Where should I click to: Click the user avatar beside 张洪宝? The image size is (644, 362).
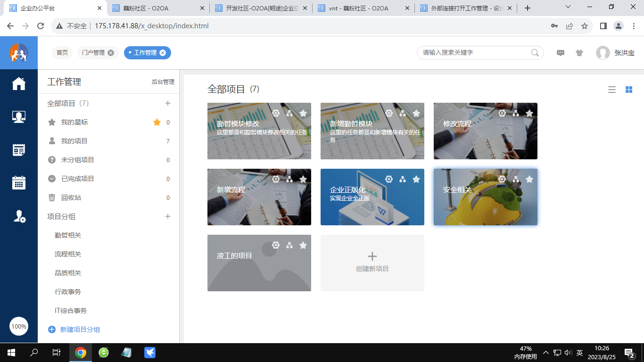click(x=603, y=53)
